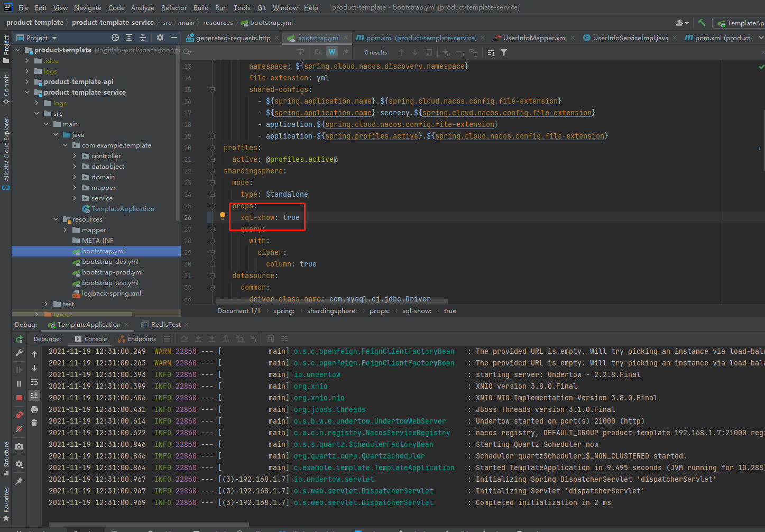
Task: Switch to the Debugger tab
Action: pos(48,339)
